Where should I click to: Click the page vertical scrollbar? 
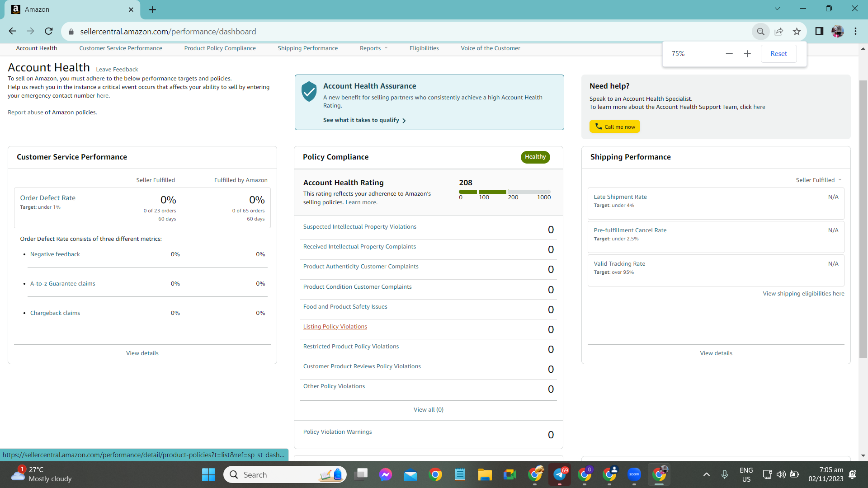(863, 219)
